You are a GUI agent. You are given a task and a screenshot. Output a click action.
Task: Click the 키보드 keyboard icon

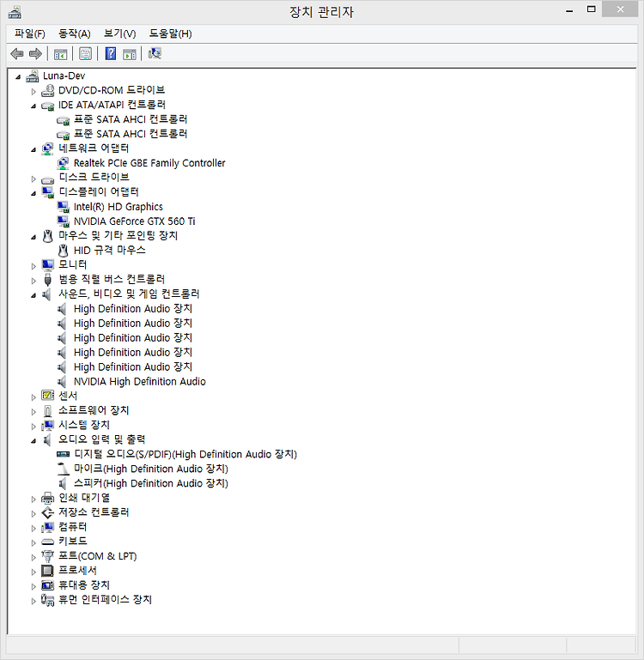click(47, 542)
